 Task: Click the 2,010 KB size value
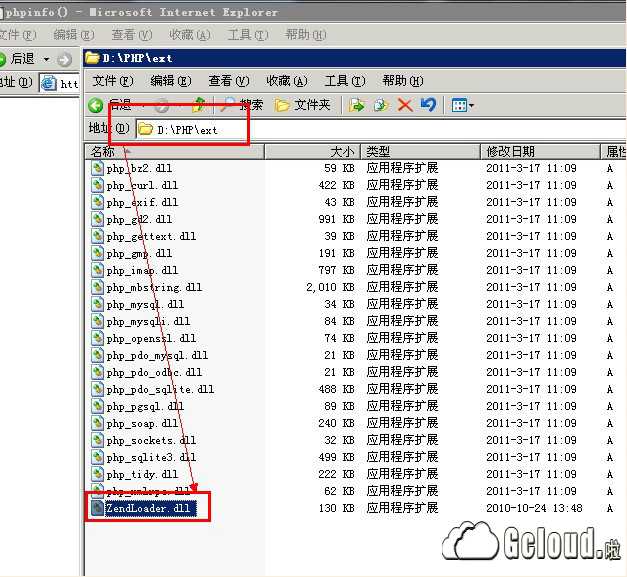330,287
